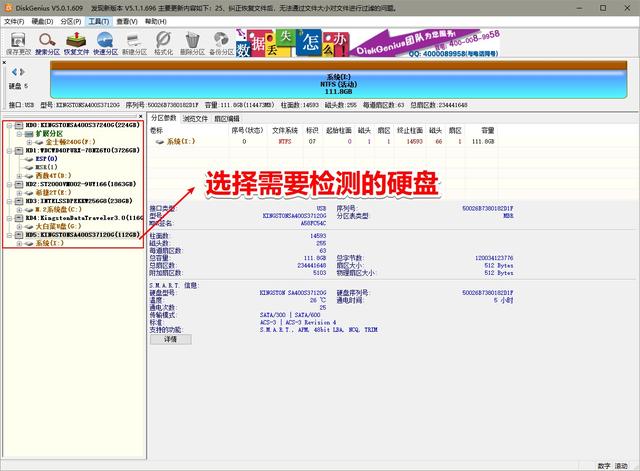The image size is (640, 471).
Task: Select HD5:KINGSTON SA400S37120G (112GB) disk
Action: click(x=82, y=235)
